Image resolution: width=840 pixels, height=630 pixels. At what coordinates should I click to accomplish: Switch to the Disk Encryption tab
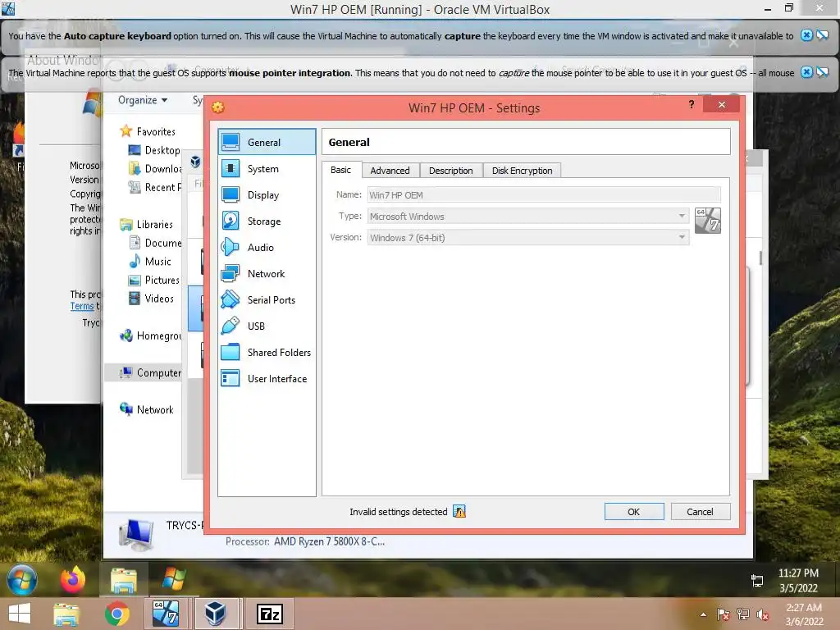[523, 171]
